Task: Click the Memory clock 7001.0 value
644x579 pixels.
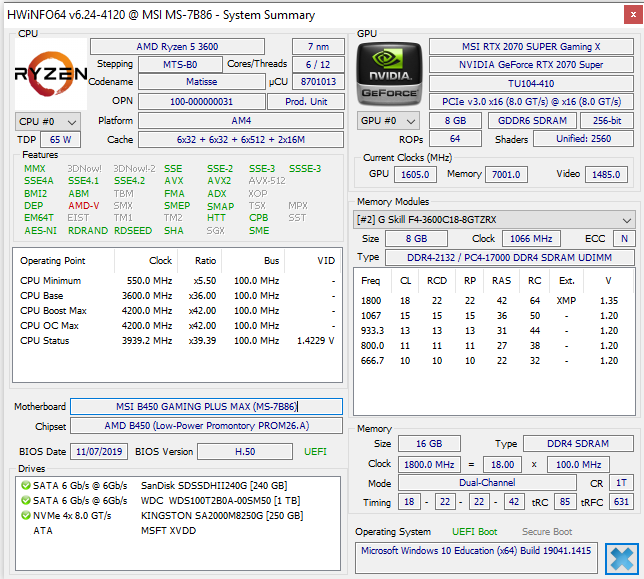Action: point(506,175)
